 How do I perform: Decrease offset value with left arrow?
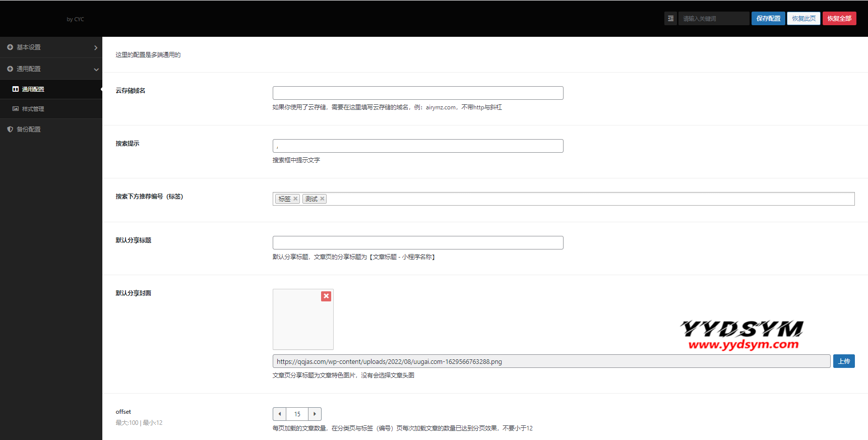tap(280, 414)
